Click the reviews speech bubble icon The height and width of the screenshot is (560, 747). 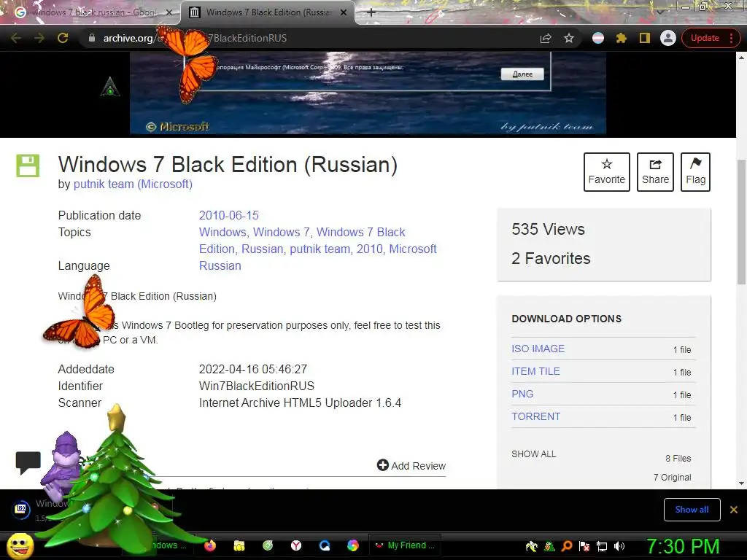click(28, 463)
